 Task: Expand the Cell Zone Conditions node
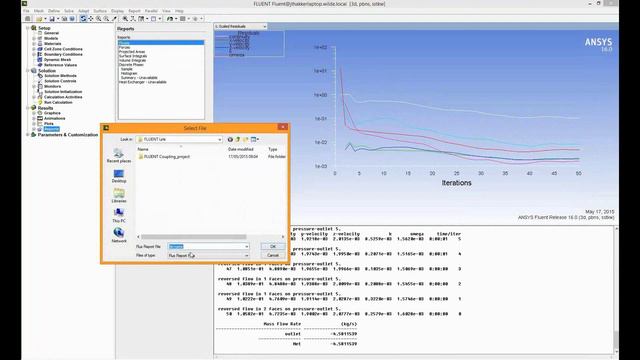click(x=34, y=49)
